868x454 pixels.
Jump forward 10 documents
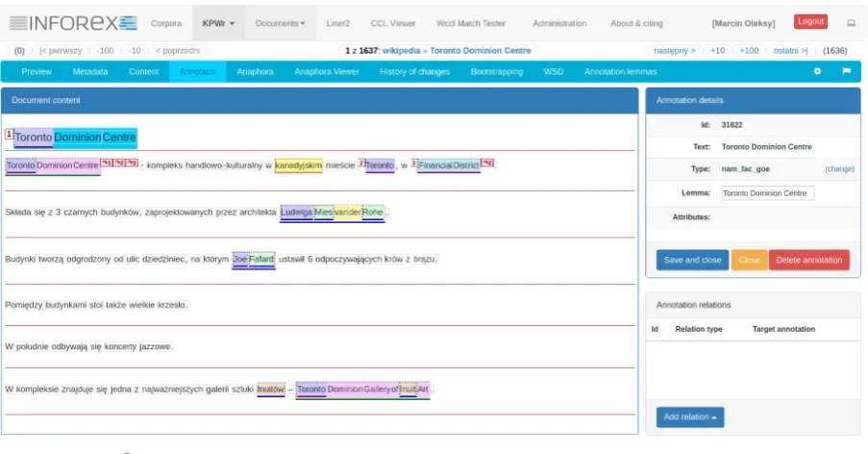pos(717,50)
